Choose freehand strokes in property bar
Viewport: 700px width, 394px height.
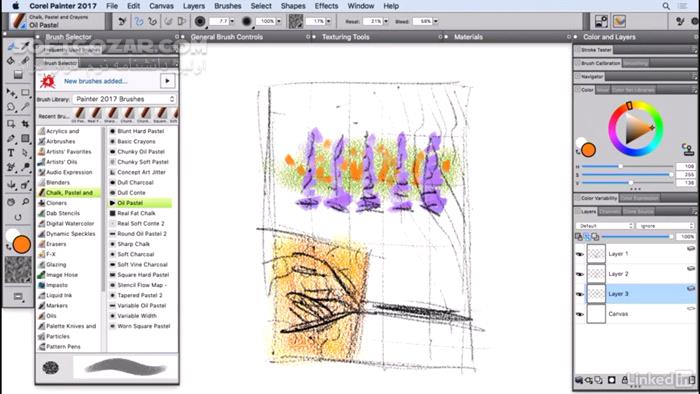coord(138,21)
